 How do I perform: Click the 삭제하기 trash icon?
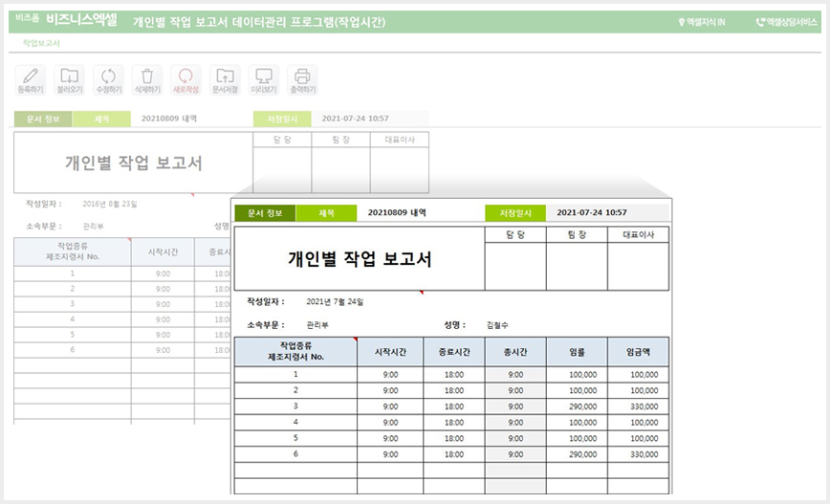[x=147, y=80]
